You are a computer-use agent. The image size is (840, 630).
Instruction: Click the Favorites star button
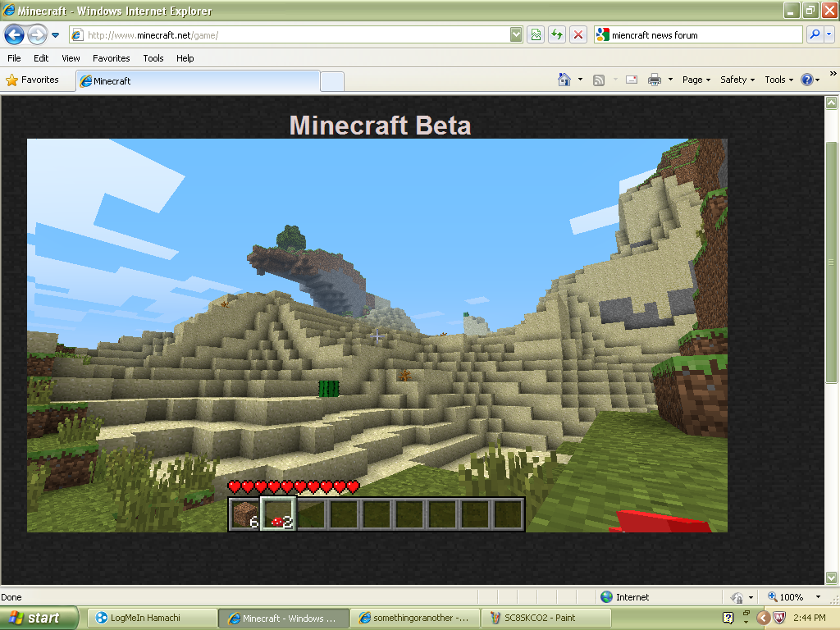pyautogui.click(x=32, y=80)
